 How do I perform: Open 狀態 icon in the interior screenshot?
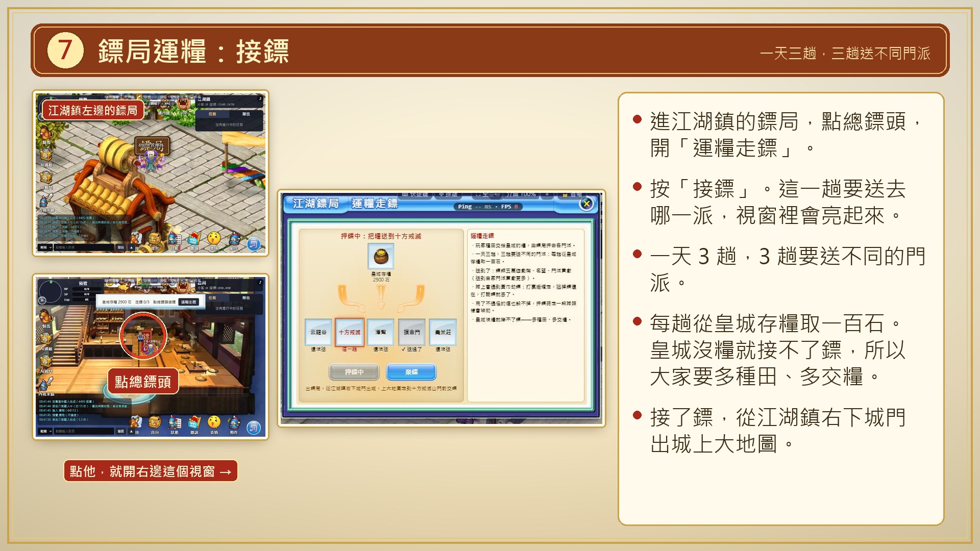tap(174, 422)
